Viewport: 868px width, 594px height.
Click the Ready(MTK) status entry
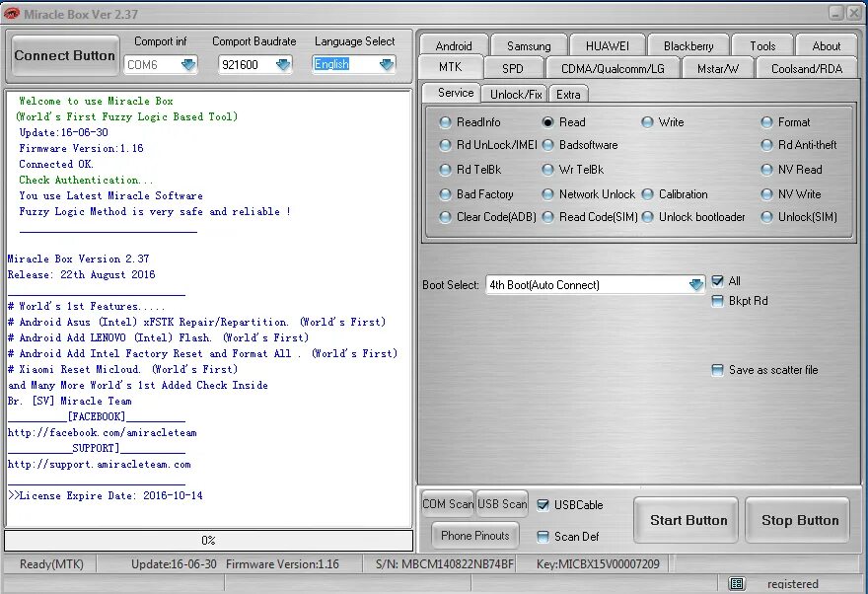click(51, 564)
